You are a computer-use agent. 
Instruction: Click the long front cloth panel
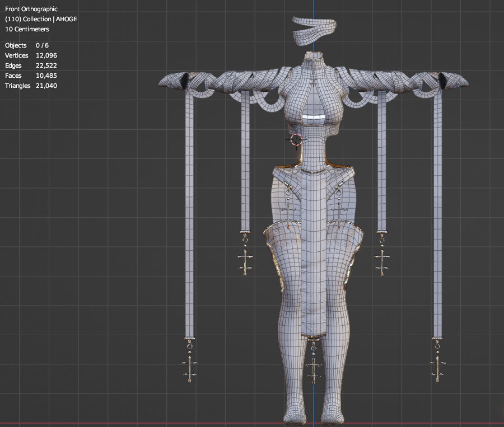(314, 252)
